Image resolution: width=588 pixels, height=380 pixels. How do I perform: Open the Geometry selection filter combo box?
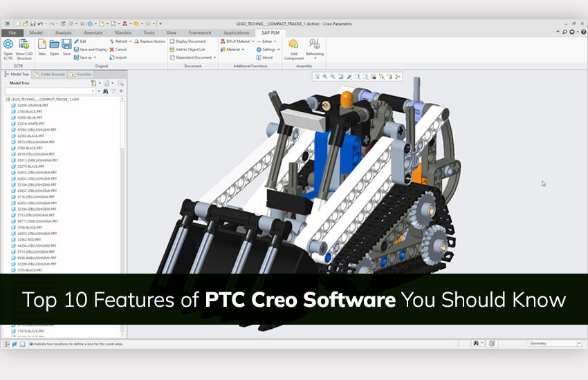click(555, 343)
